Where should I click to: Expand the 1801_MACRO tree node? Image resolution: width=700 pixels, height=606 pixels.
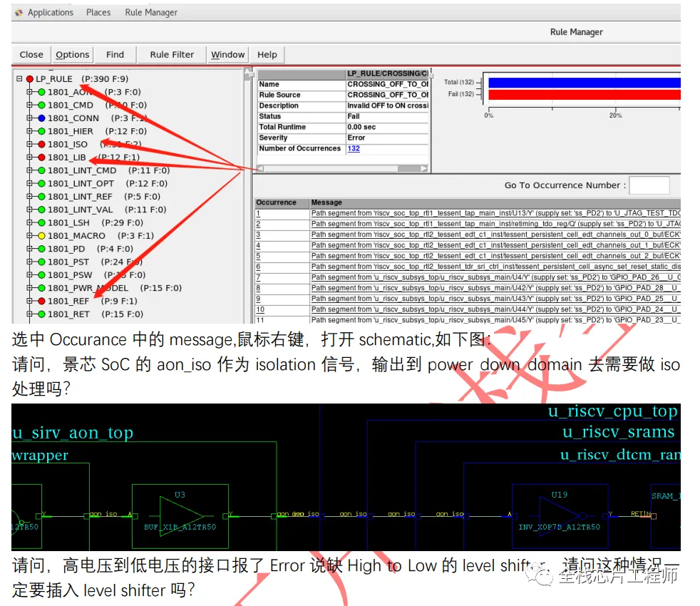point(29,235)
